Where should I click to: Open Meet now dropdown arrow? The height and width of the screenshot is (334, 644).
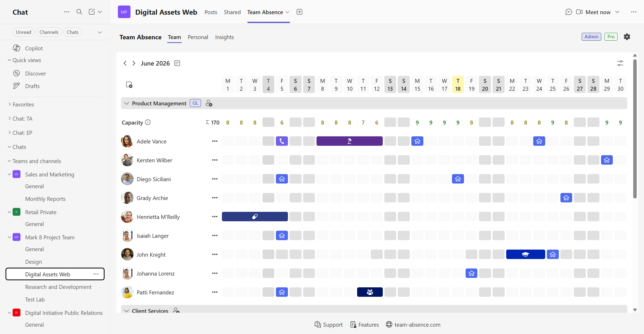[x=618, y=12]
